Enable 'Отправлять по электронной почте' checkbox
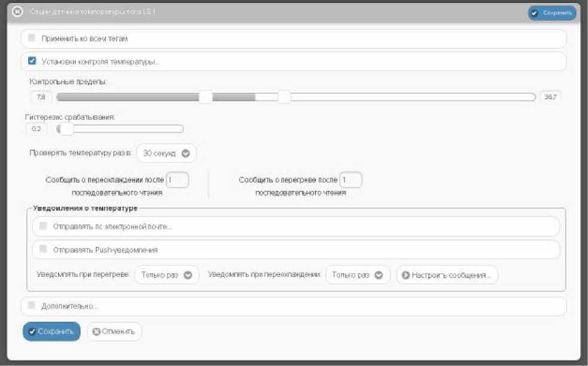The width and height of the screenshot is (588, 366). pyautogui.click(x=43, y=225)
